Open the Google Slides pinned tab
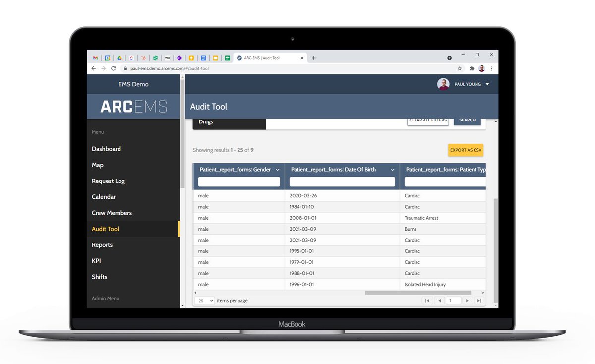This screenshot has height=364, width=595. pos(215,58)
